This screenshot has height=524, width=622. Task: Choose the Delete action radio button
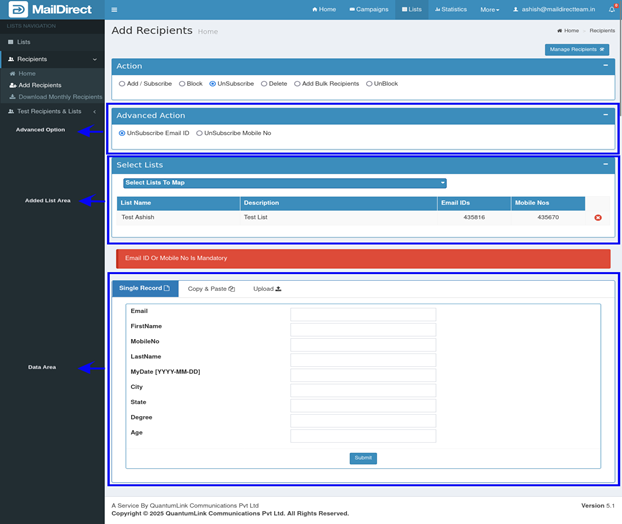point(264,84)
